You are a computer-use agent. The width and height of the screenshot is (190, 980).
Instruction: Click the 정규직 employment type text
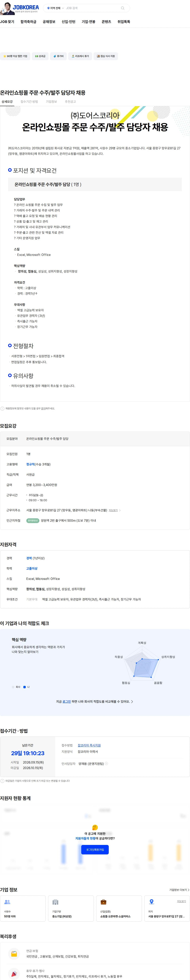coord(30,464)
